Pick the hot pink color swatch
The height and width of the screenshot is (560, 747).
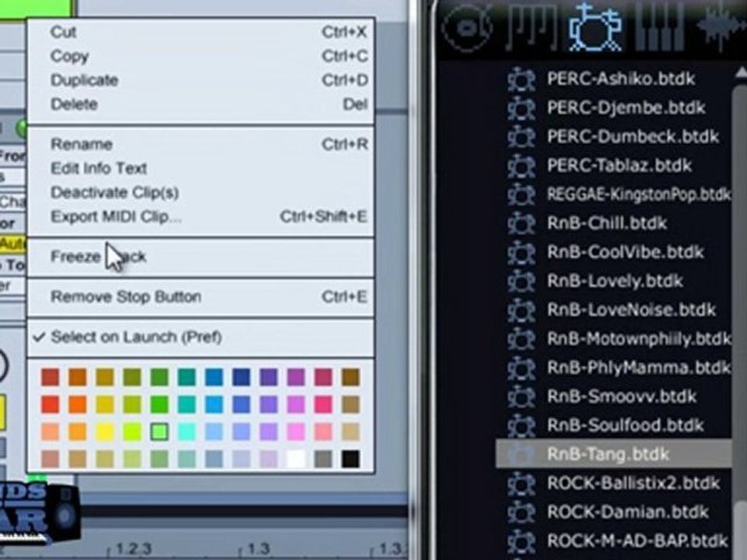(323, 404)
